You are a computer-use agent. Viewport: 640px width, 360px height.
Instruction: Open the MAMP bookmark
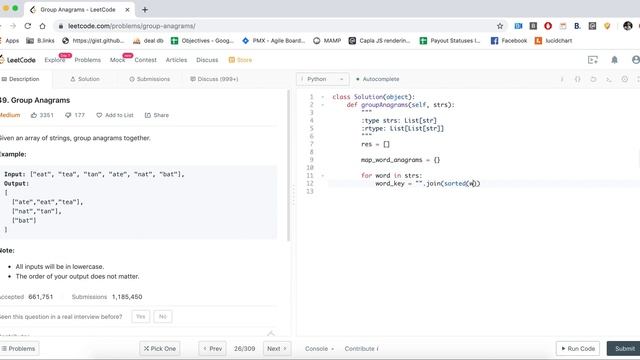(327, 41)
